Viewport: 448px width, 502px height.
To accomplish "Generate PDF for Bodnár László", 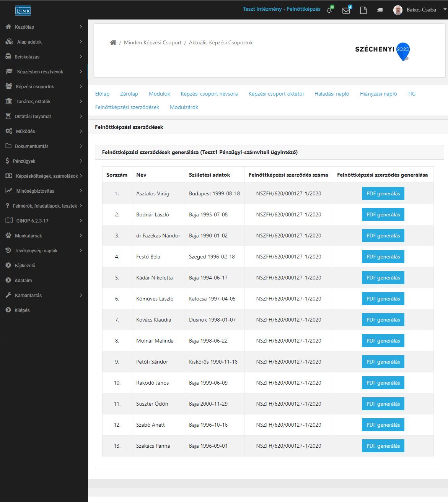I will click(383, 214).
